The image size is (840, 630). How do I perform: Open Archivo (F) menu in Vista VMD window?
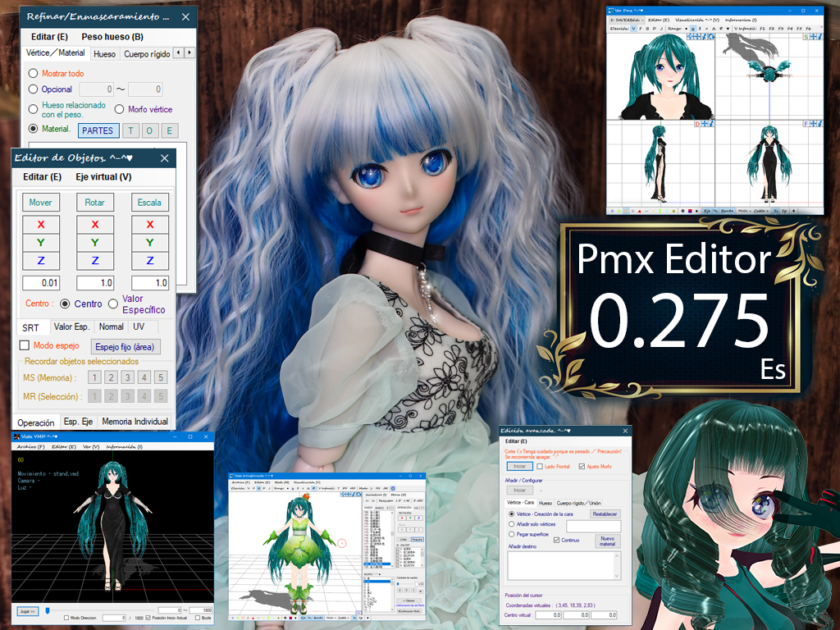(30, 446)
